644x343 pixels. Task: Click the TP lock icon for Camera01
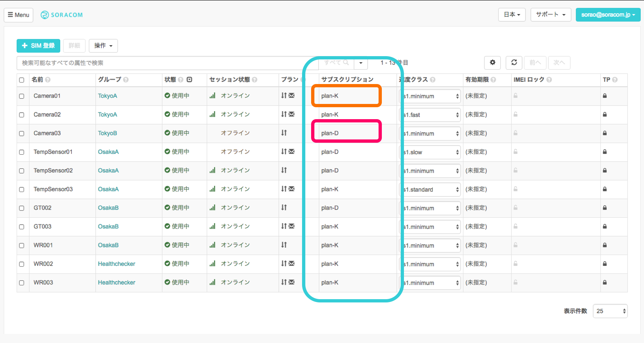tap(605, 96)
